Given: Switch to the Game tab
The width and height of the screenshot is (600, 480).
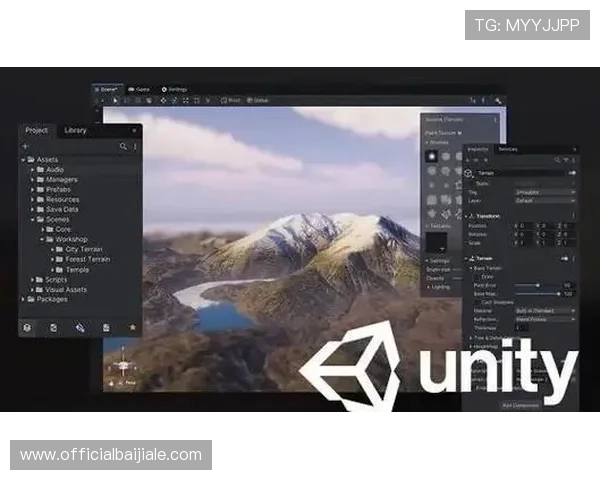Looking at the screenshot, I should 140,89.
